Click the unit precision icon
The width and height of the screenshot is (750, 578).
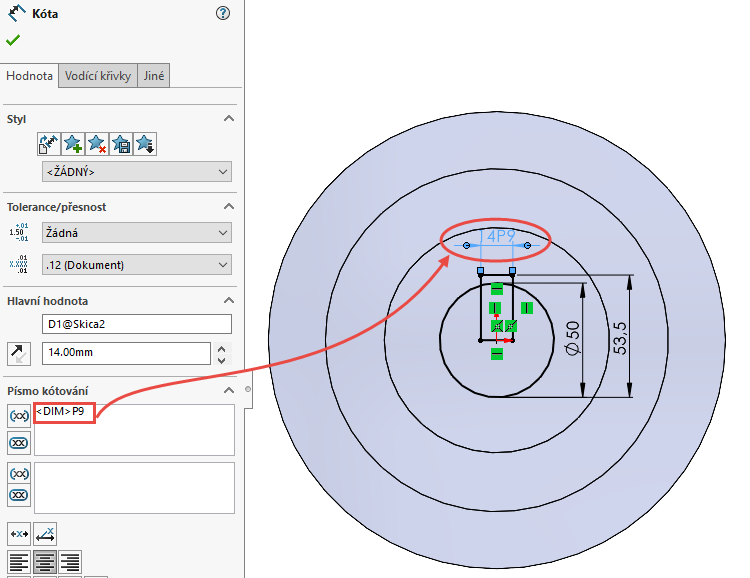(x=19, y=264)
